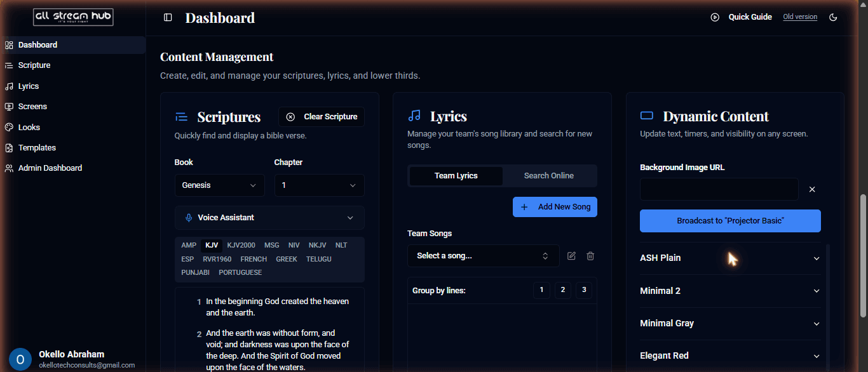This screenshot has width=868, height=372.
Task: Switch to Team Lyrics tab
Action: (456, 176)
